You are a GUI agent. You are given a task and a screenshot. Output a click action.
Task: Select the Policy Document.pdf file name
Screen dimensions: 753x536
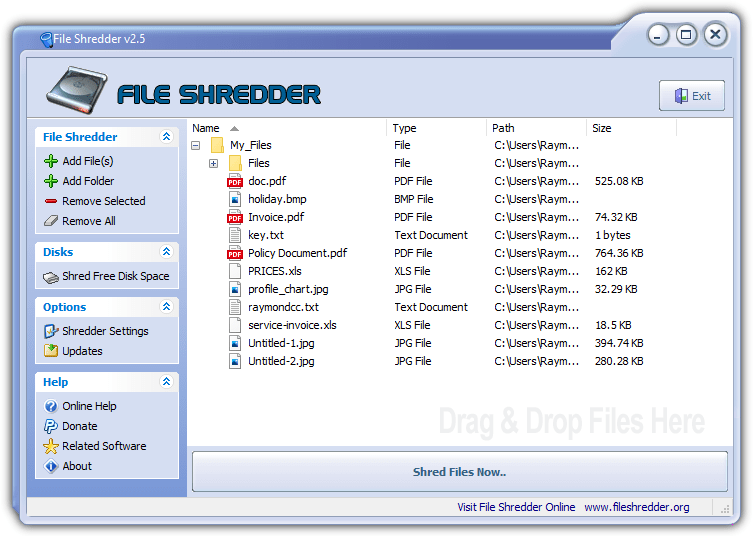297,253
